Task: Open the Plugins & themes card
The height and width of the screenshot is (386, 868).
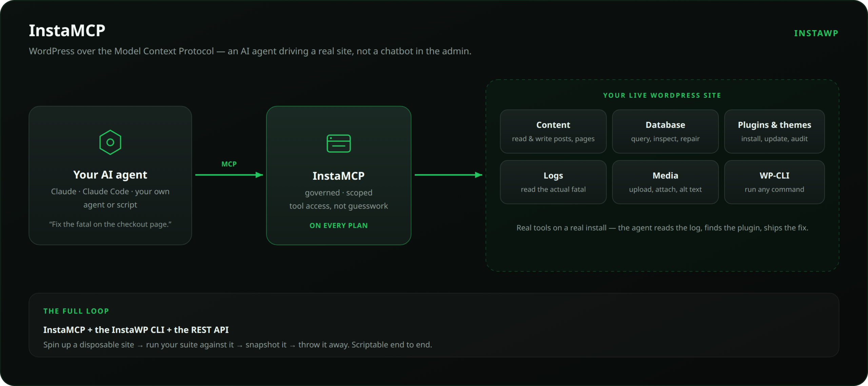Action: pos(774,131)
